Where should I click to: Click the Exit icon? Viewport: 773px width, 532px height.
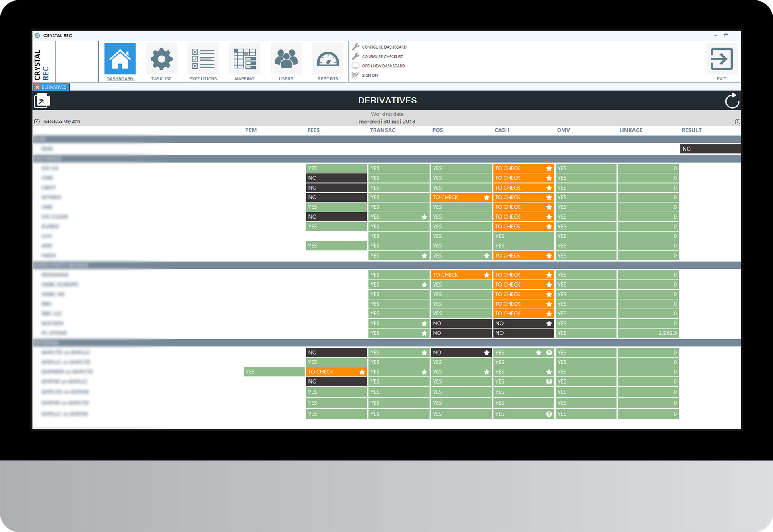pyautogui.click(x=721, y=59)
